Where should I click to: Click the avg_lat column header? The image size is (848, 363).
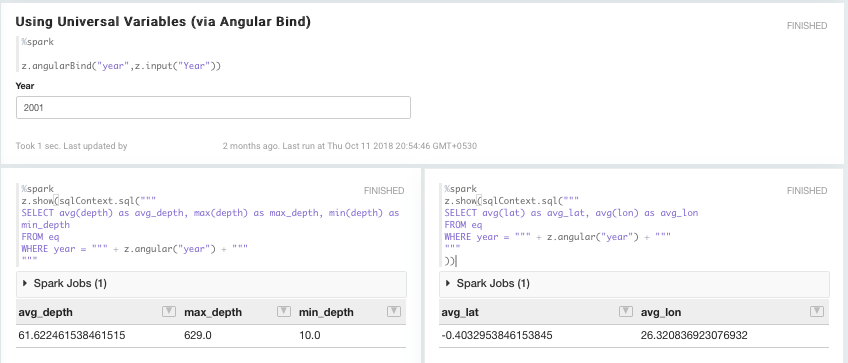(x=460, y=312)
